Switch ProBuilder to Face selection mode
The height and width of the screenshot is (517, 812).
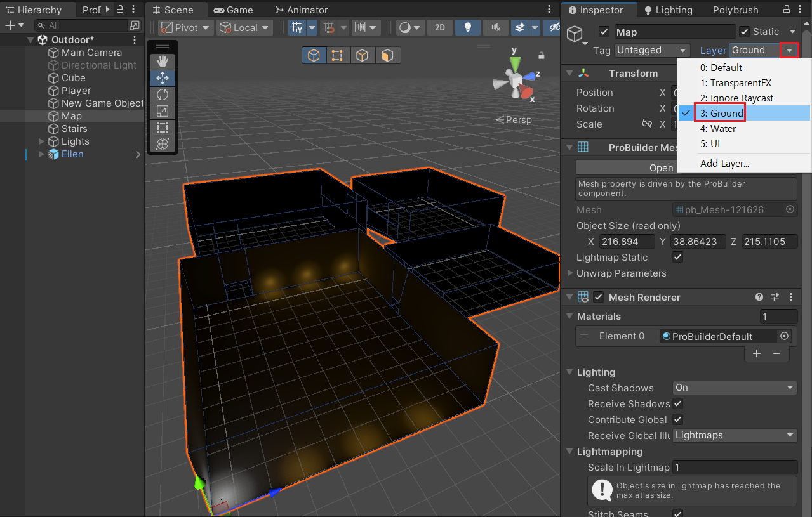387,56
